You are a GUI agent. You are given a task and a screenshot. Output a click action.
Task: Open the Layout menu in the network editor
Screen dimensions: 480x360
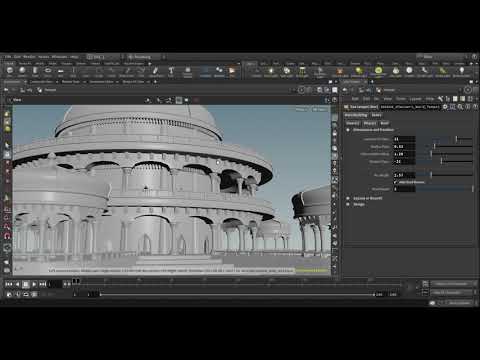click(x=415, y=99)
